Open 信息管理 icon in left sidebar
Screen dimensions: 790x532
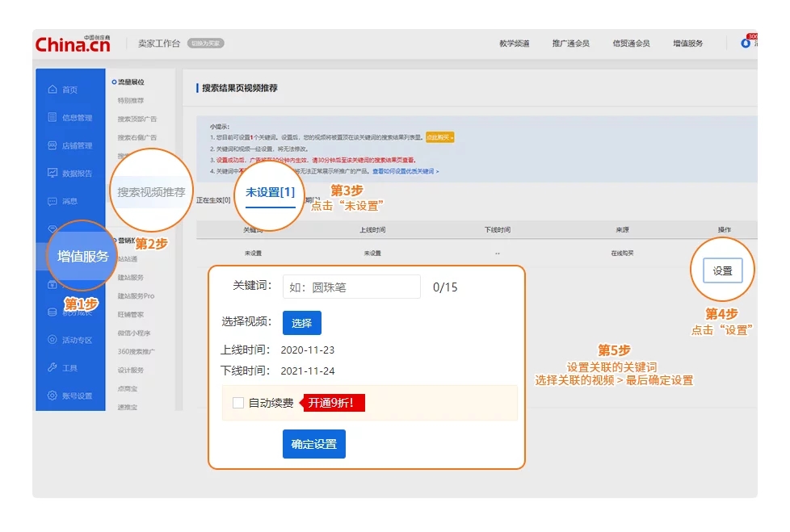pos(53,118)
